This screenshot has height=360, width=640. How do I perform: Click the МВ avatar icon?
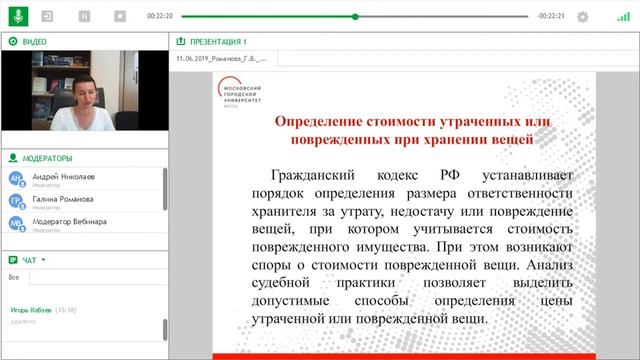[x=16, y=223]
